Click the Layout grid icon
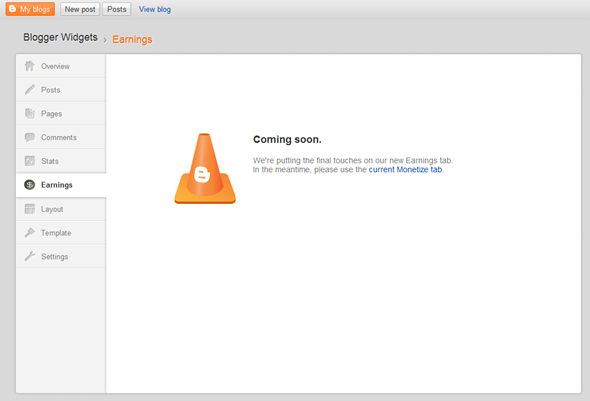This screenshot has width=590, height=401. coord(30,209)
